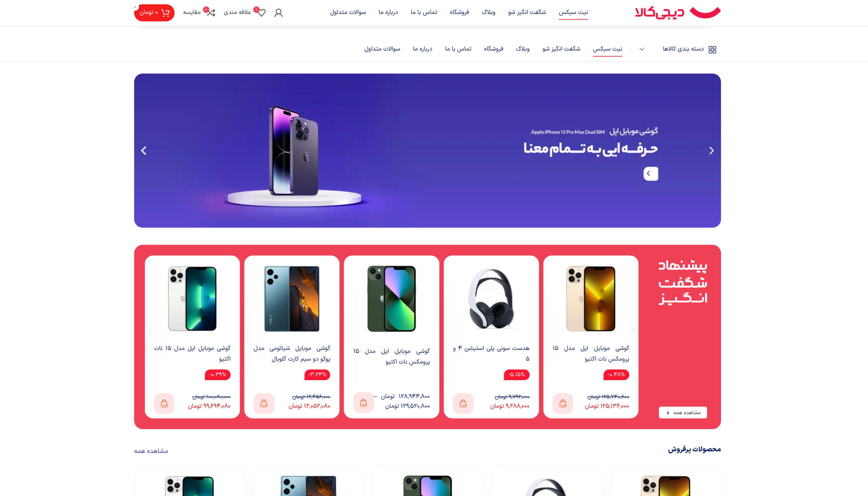Add iPhone 15 Pro Max gold to cart

pyautogui.click(x=563, y=404)
